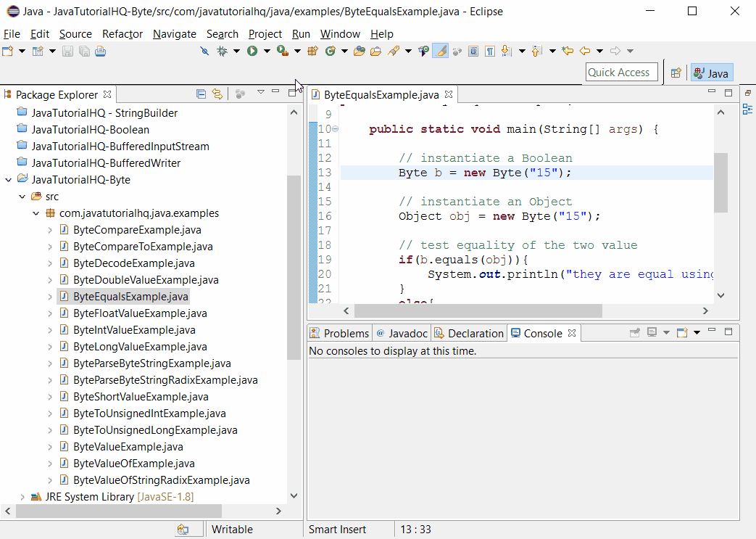Collapse the src folder node
The height and width of the screenshot is (539, 756).
pos(22,197)
